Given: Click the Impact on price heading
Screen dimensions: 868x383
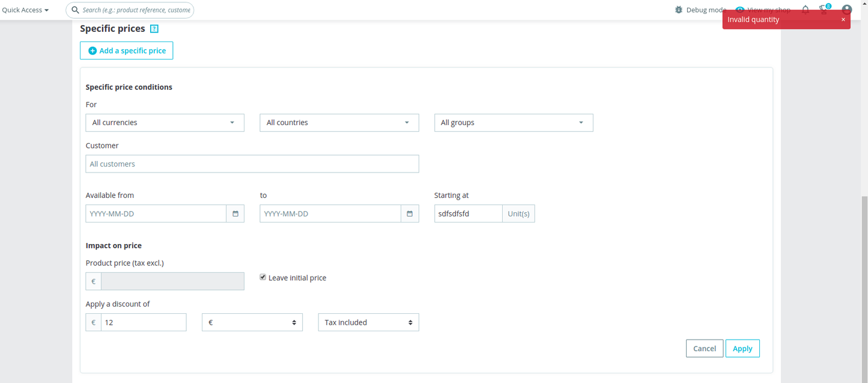Looking at the screenshot, I should [x=114, y=245].
